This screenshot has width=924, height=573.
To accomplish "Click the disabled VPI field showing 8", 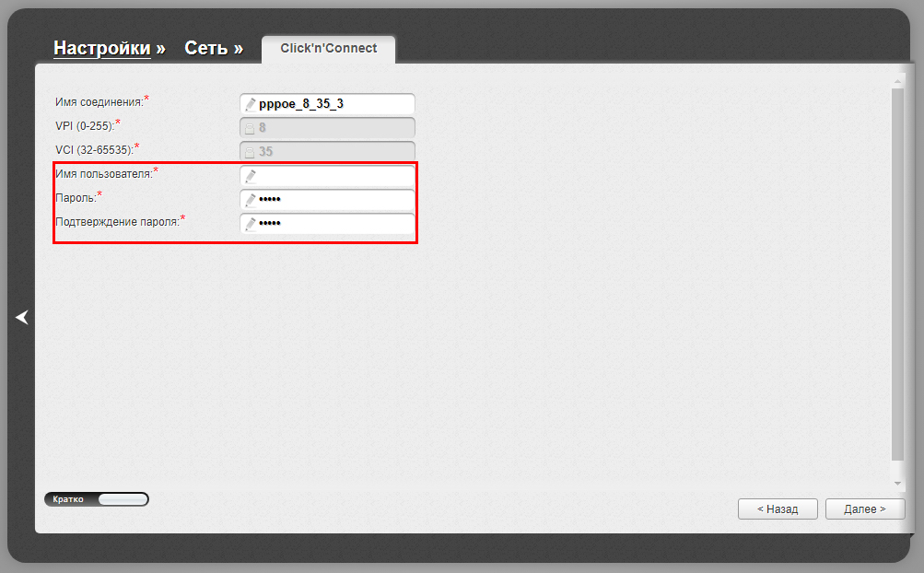I will pyautogui.click(x=327, y=127).
